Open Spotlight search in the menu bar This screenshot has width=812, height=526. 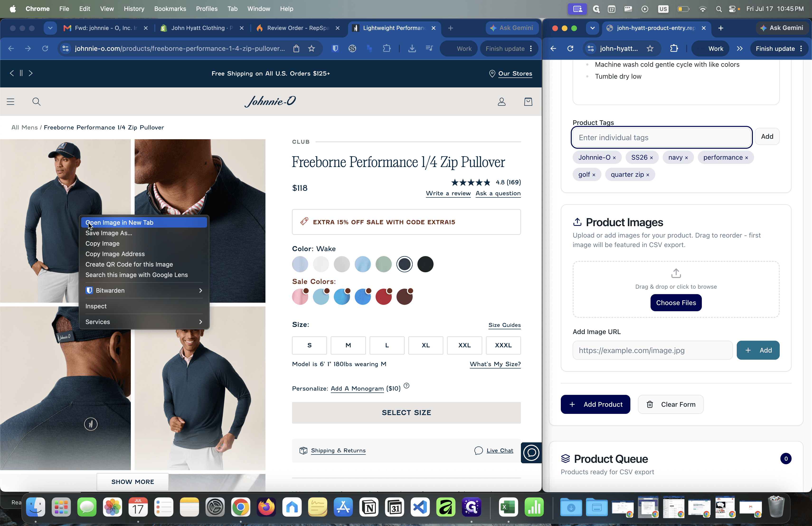[x=718, y=9]
